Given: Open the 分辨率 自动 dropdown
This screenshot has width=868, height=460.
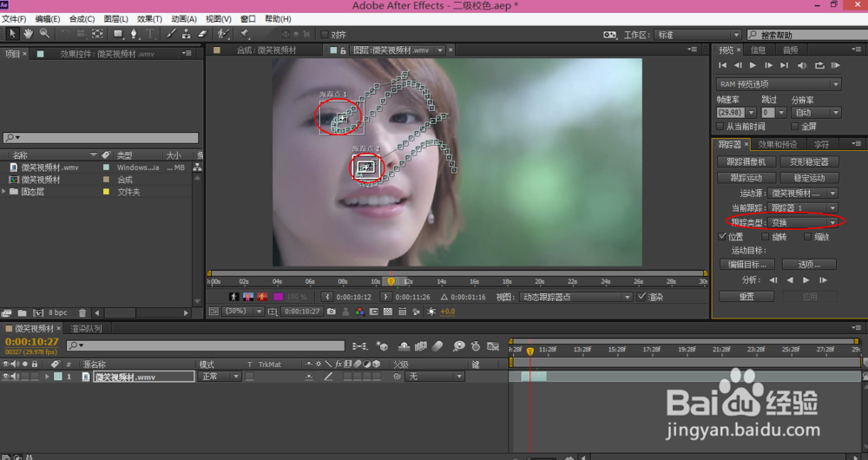Looking at the screenshot, I should pyautogui.click(x=816, y=113).
